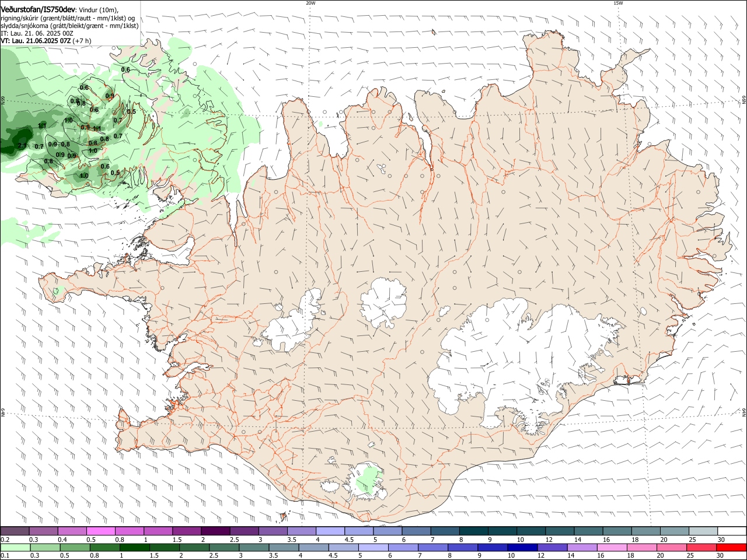Image resolution: width=747 pixels, height=560 pixels.
Task: Click the title text Veðurstofan/IS750dev
Action: [x=38, y=10]
